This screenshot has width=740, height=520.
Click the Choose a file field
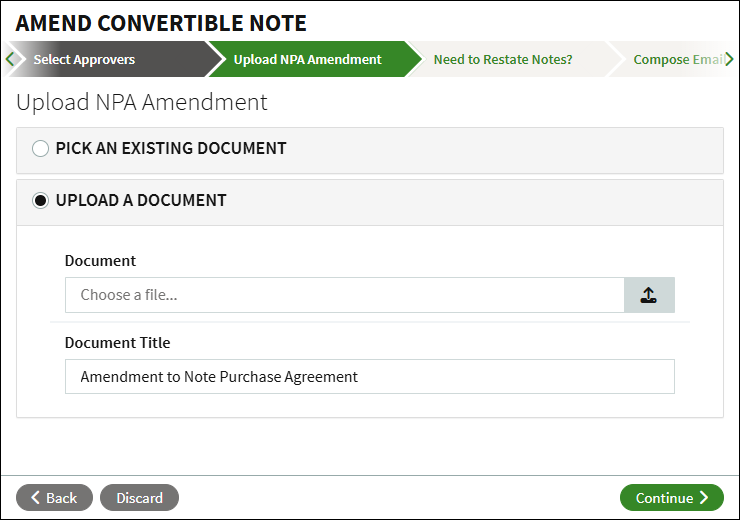pyautogui.click(x=344, y=295)
